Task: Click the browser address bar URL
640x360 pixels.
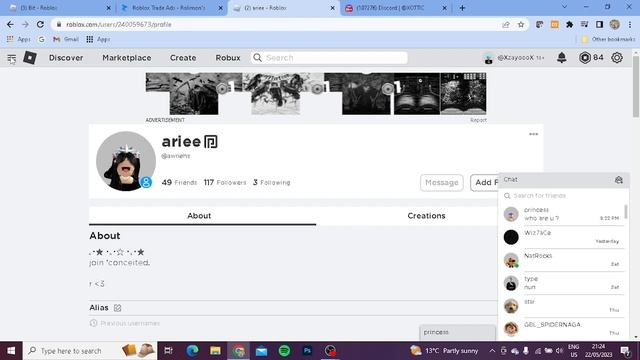Action: click(118, 24)
